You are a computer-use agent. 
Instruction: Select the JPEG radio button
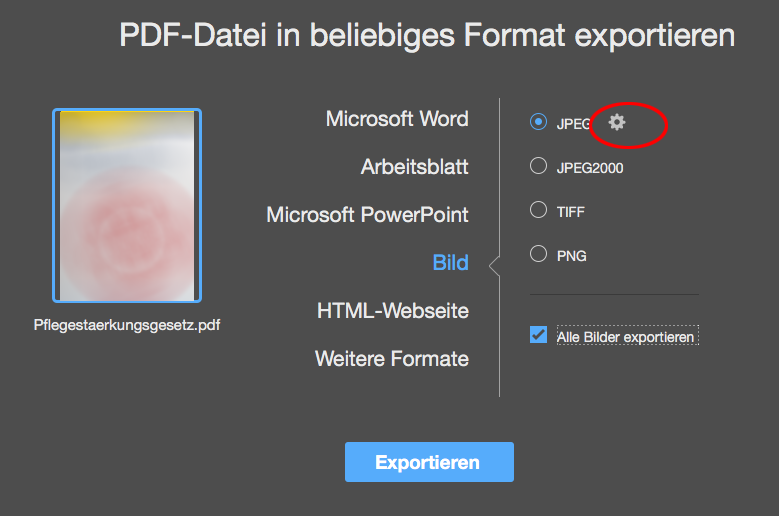538,122
